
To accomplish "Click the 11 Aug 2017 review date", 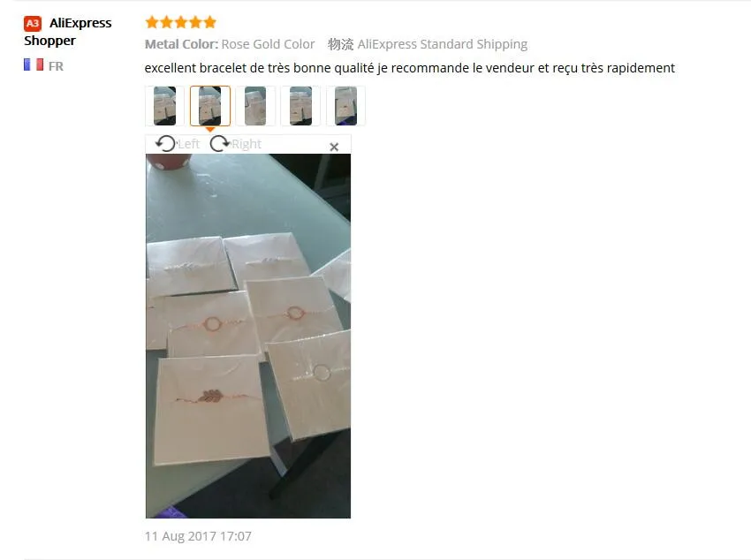I will (198, 536).
